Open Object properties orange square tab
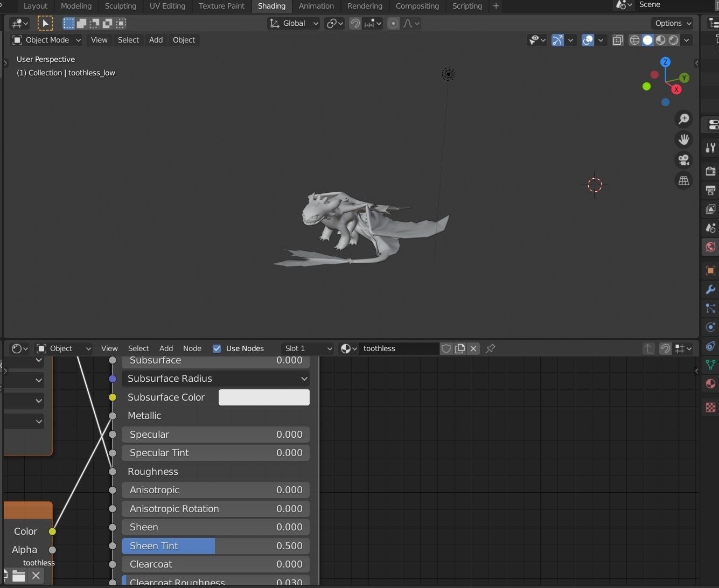The image size is (719, 588). [710, 270]
